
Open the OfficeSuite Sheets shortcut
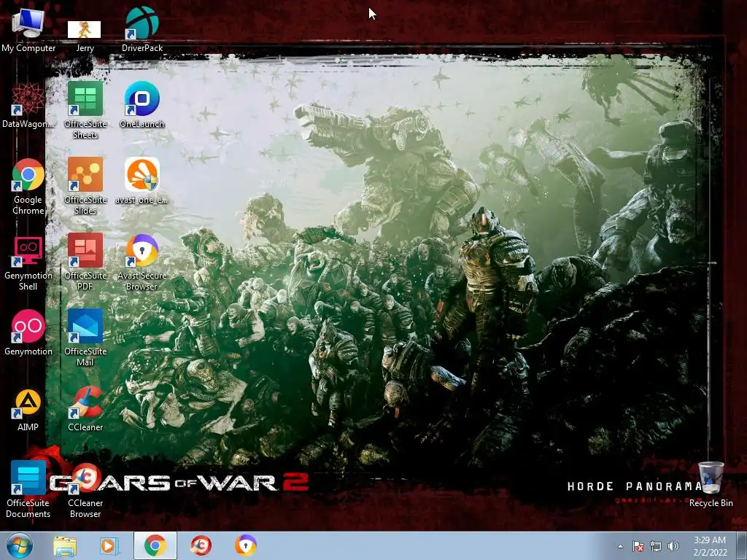click(85, 111)
